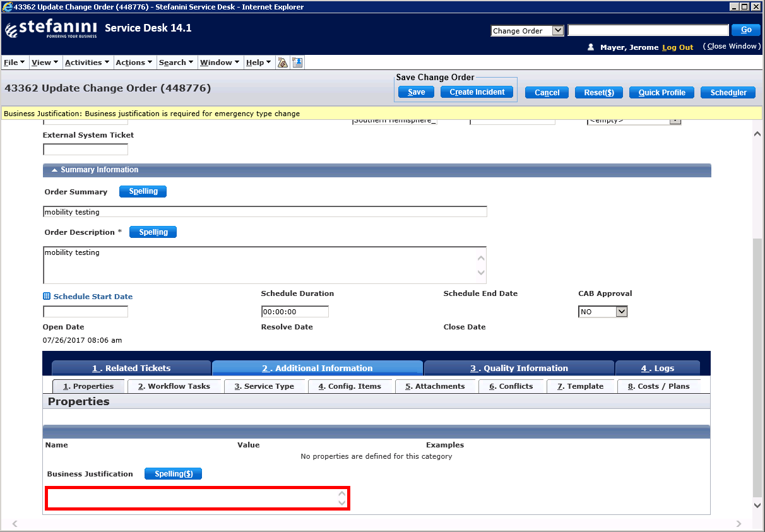Click the second toolbar icon after the Help menu
Screen dimensions: 765x532
pyautogui.click(x=298, y=62)
